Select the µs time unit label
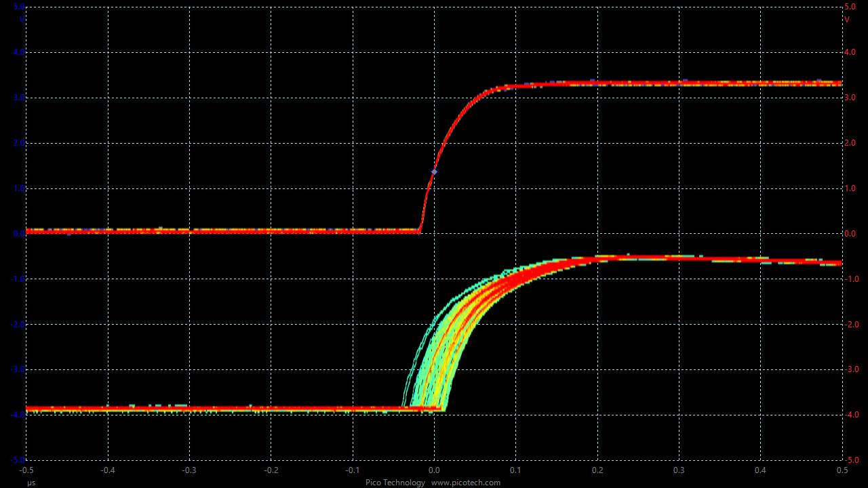Screen dimensions: 868x488 tap(31, 483)
